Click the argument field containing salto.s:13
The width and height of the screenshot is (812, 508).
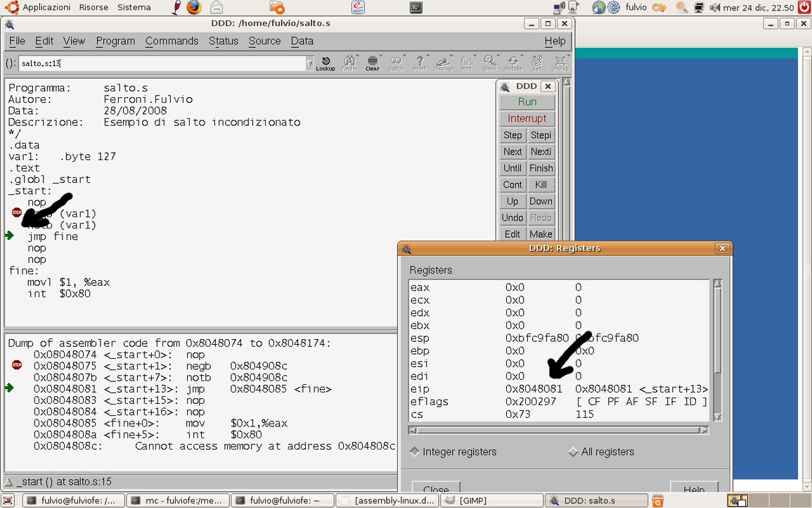tap(162, 63)
